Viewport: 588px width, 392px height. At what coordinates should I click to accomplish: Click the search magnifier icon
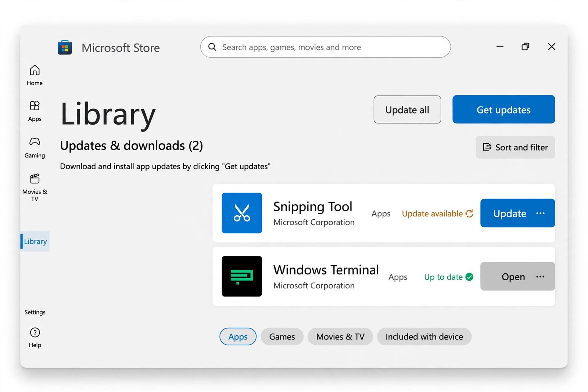pos(212,47)
